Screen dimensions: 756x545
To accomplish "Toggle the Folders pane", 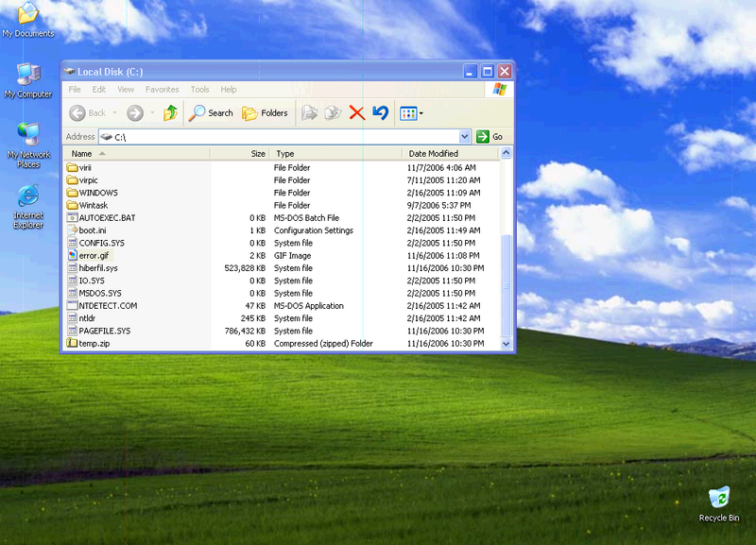I will click(x=265, y=113).
